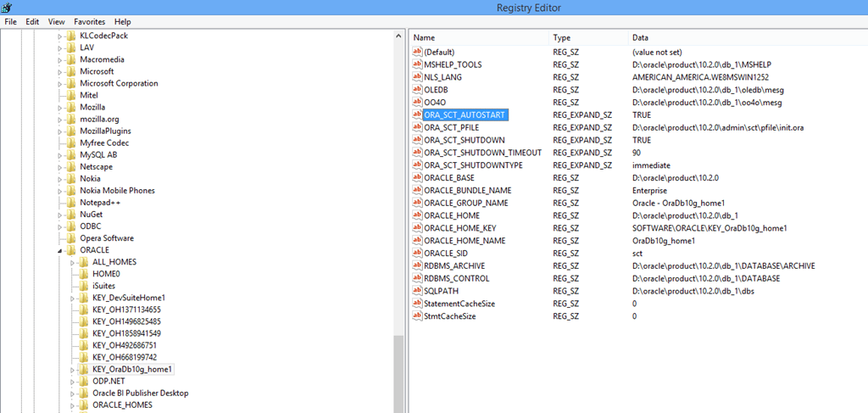Select the KEY_OH668199742 key
Viewport: 868px width, 413px height.
tap(125, 357)
